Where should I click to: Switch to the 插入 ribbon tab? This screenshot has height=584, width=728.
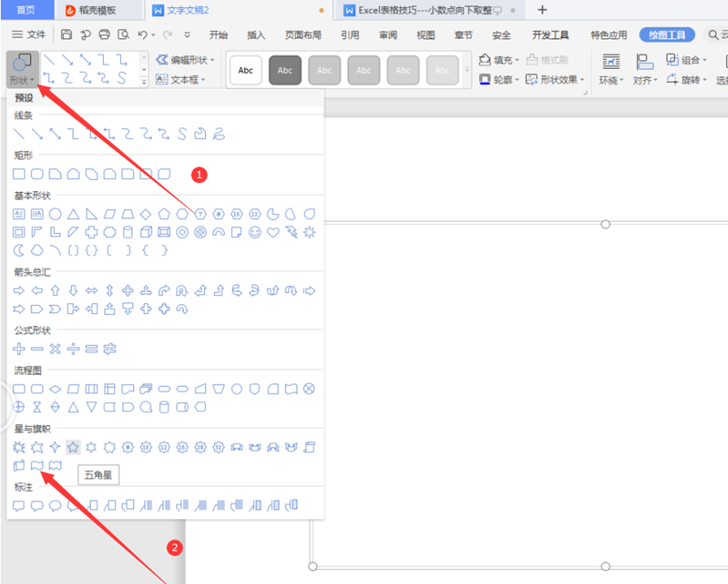pyautogui.click(x=256, y=35)
